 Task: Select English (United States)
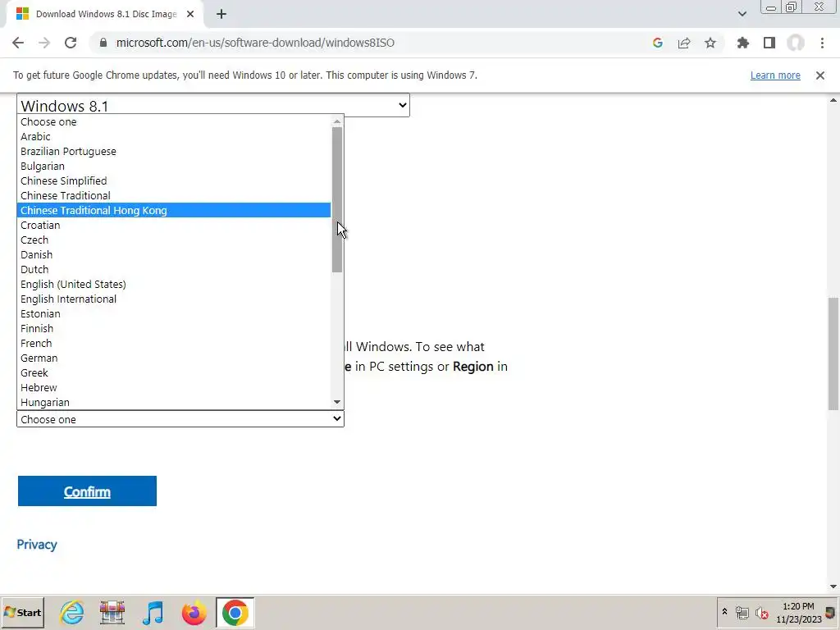(x=174, y=284)
